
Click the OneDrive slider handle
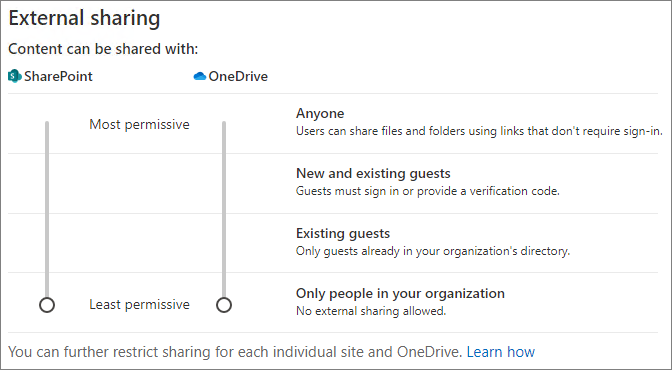(224, 305)
